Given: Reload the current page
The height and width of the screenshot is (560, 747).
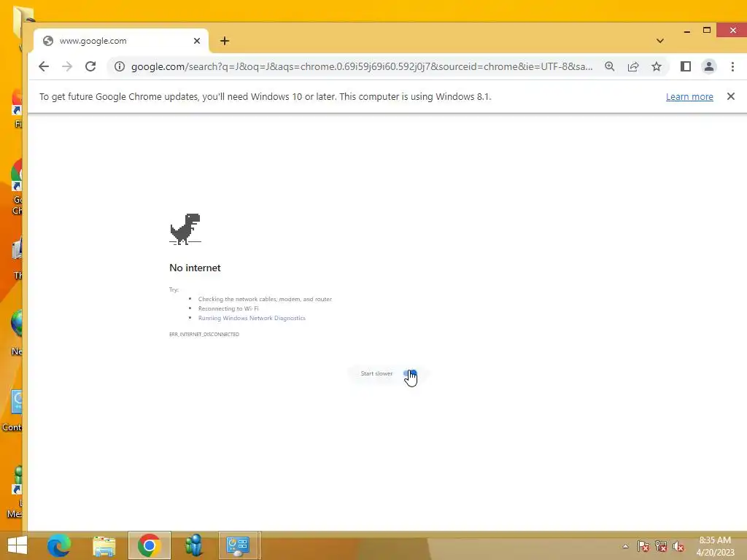Looking at the screenshot, I should tap(90, 66).
